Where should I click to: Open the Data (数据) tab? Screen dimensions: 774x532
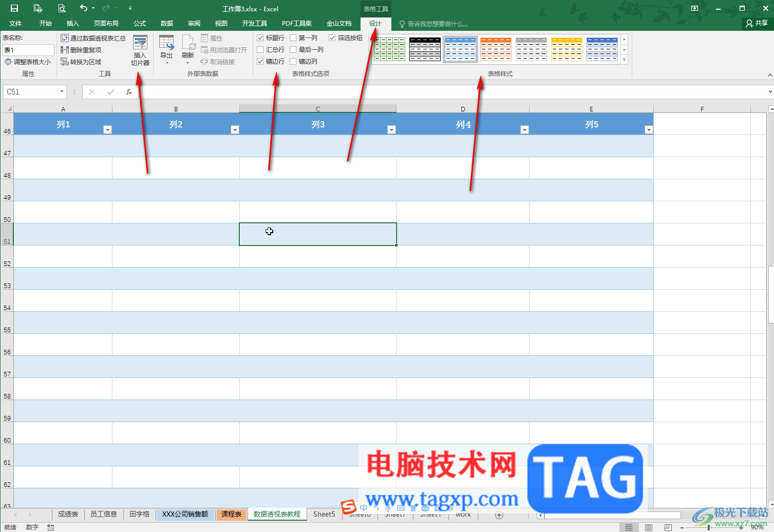167,24
